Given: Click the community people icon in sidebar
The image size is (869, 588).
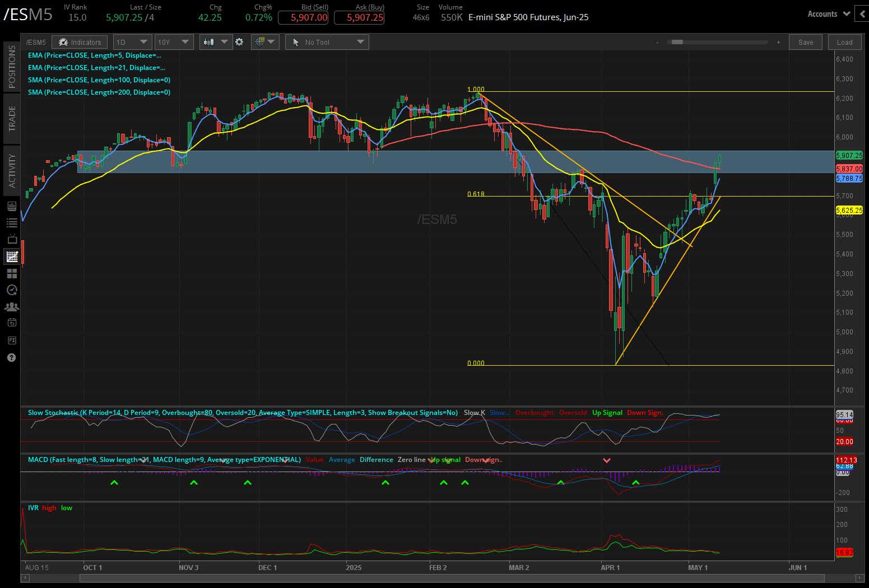Looking at the screenshot, I should click(11, 307).
